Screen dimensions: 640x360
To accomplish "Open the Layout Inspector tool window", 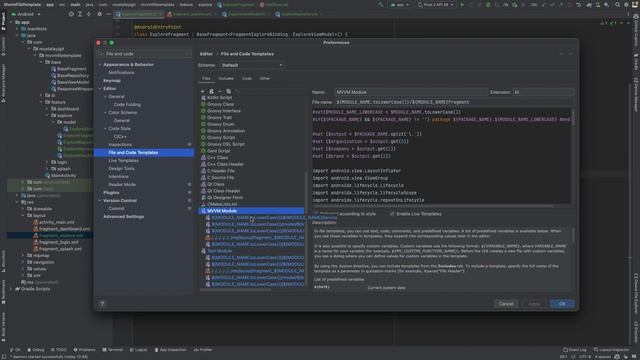I will pos(611,350).
